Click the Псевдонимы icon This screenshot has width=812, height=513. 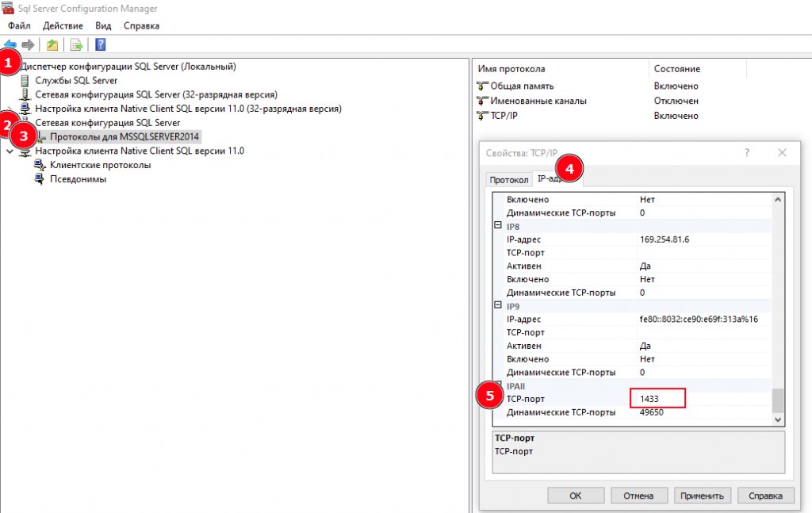(x=40, y=179)
